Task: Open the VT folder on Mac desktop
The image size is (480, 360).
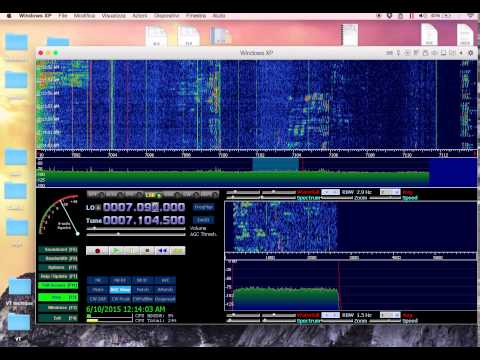Action: (19, 323)
